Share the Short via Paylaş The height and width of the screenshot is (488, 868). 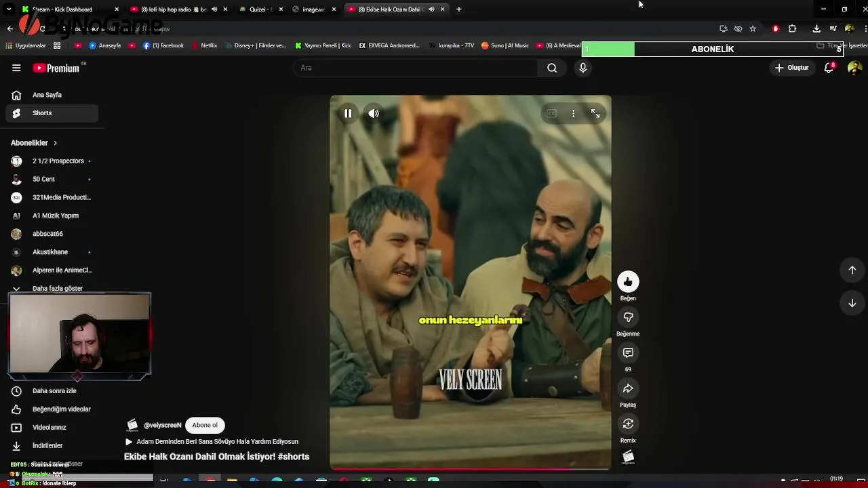(628, 388)
